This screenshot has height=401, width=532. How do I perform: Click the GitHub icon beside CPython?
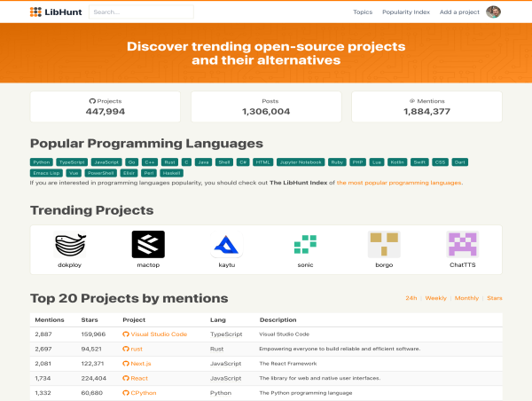click(x=126, y=393)
